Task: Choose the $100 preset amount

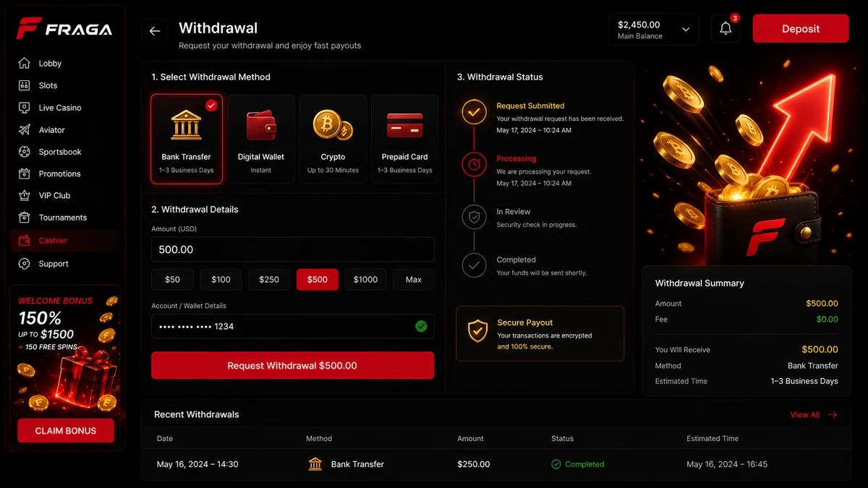Action: click(221, 280)
